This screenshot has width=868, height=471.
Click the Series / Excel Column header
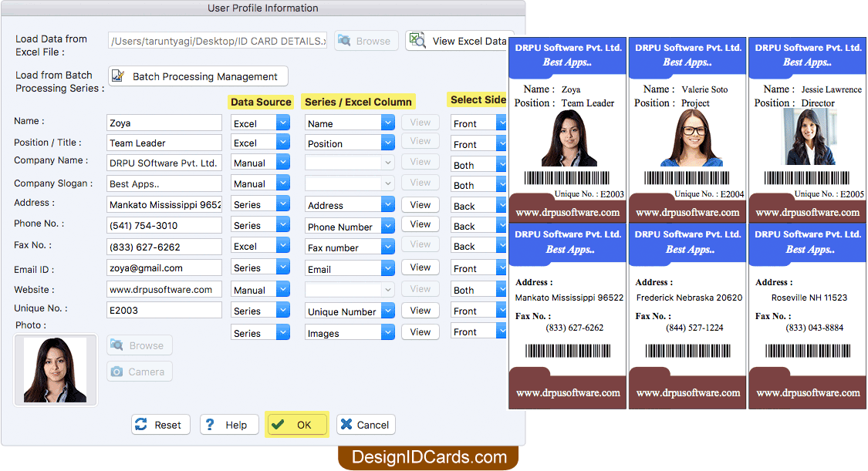pyautogui.click(x=358, y=102)
